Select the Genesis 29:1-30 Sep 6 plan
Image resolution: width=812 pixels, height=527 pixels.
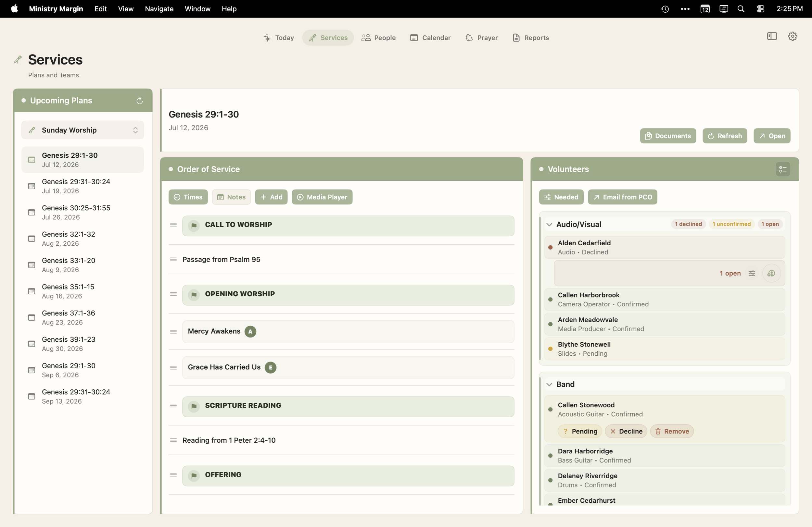(x=82, y=370)
